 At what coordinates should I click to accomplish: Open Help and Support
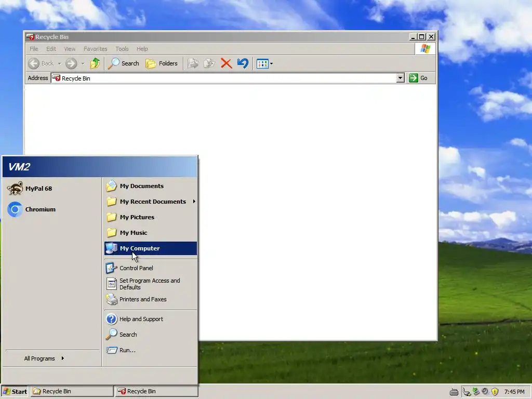pos(151,319)
